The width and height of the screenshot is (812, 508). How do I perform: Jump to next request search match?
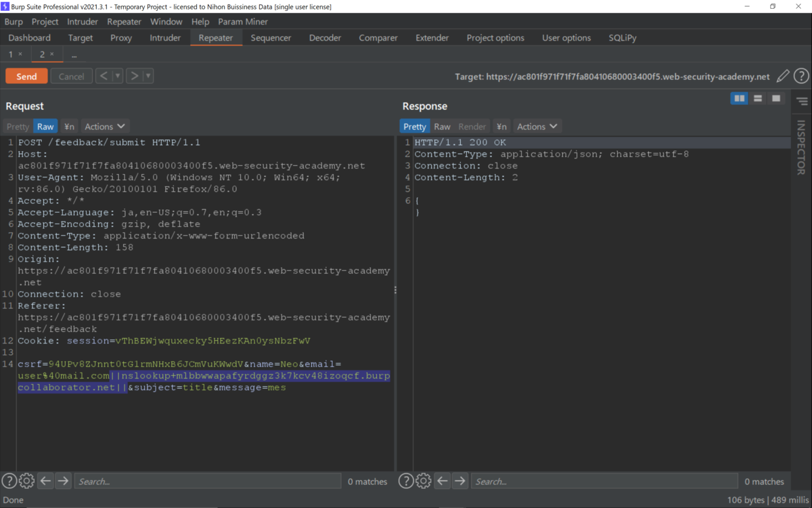[x=63, y=481]
